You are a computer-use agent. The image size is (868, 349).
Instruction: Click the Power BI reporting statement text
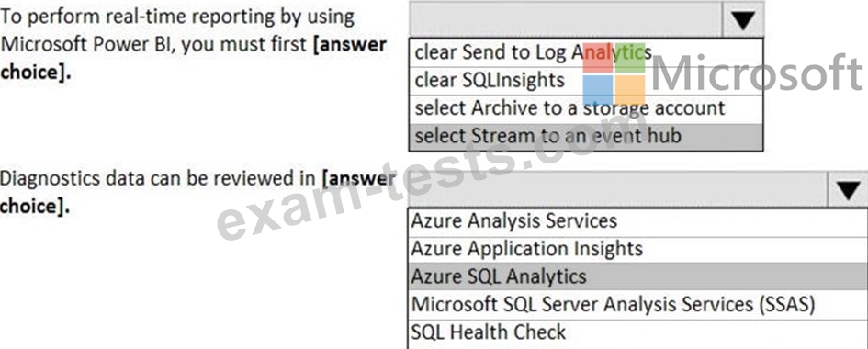193,44
